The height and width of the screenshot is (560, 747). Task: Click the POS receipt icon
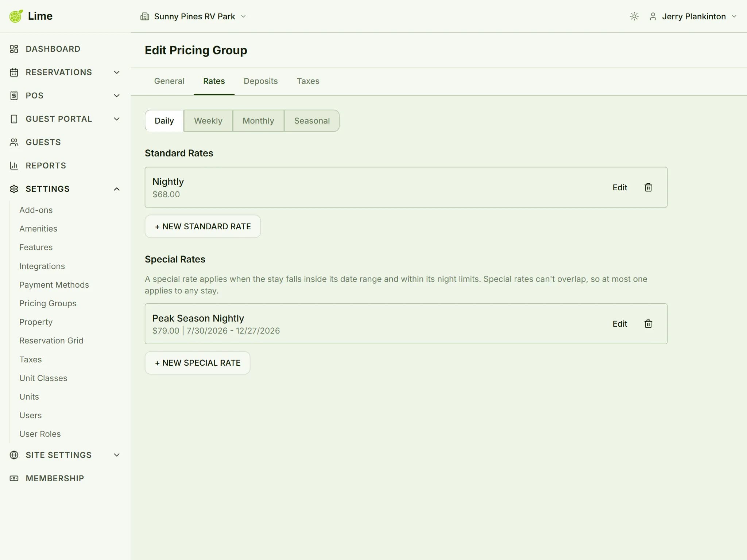point(14,96)
